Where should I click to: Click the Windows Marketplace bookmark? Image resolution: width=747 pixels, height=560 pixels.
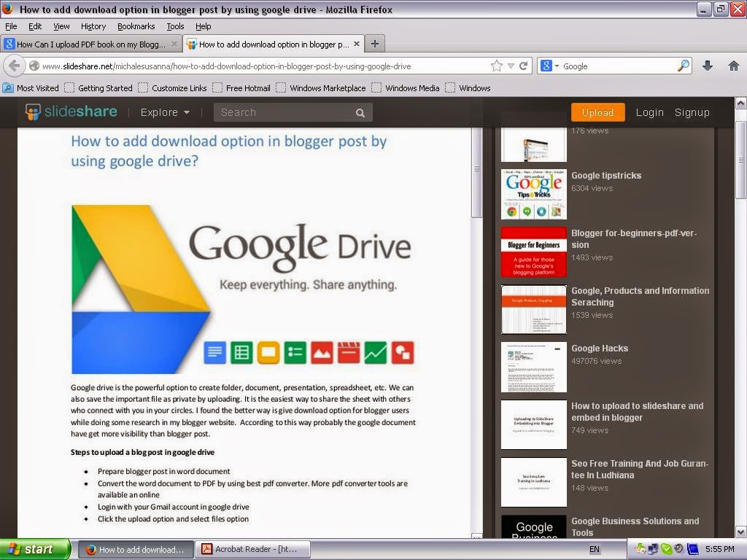click(x=322, y=87)
